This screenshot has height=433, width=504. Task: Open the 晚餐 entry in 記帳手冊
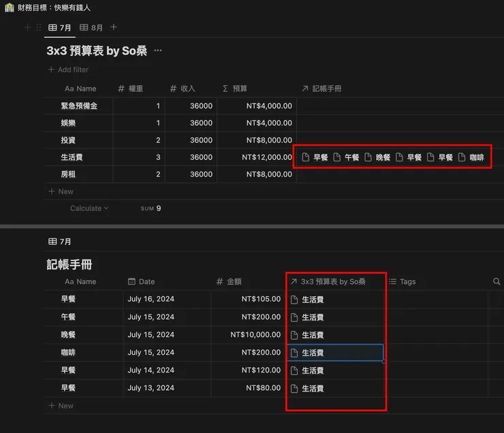click(68, 335)
